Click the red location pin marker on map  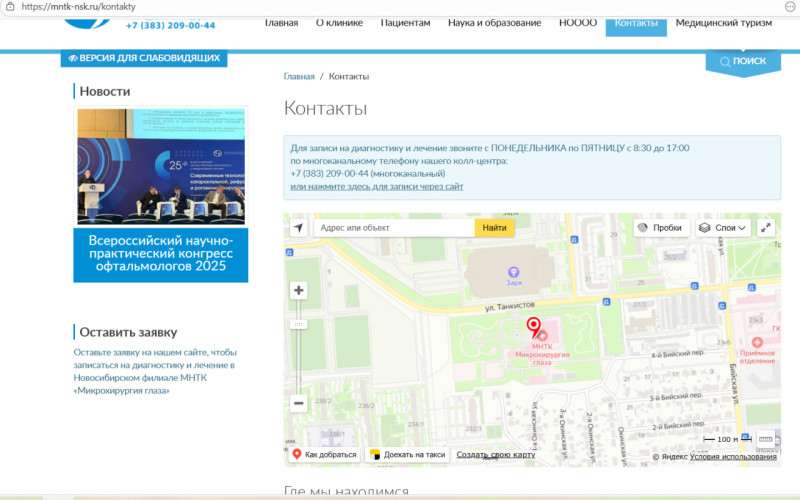[x=534, y=328]
